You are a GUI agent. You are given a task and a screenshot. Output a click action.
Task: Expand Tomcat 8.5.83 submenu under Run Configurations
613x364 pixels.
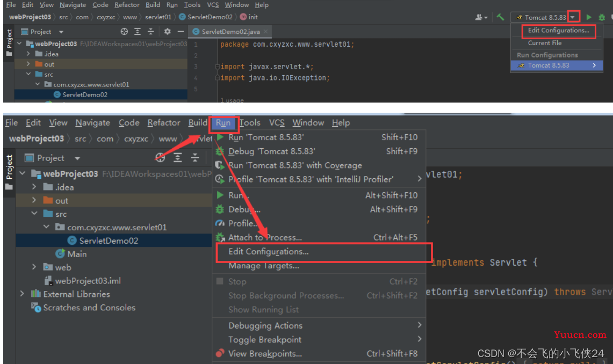coord(594,65)
